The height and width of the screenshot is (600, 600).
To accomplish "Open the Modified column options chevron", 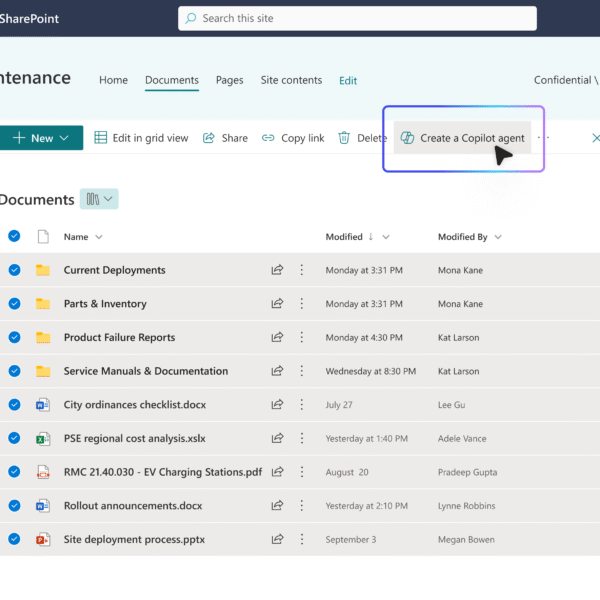I will (386, 237).
